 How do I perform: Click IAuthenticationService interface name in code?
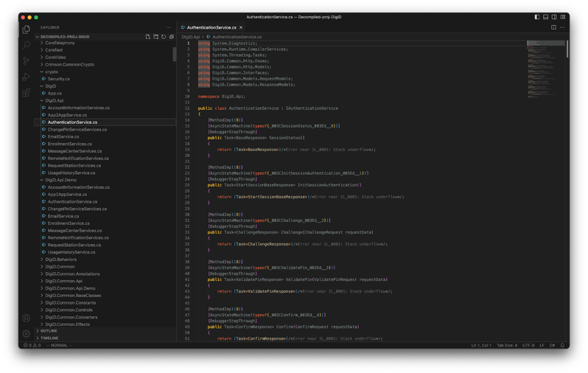pyautogui.click(x=312, y=108)
